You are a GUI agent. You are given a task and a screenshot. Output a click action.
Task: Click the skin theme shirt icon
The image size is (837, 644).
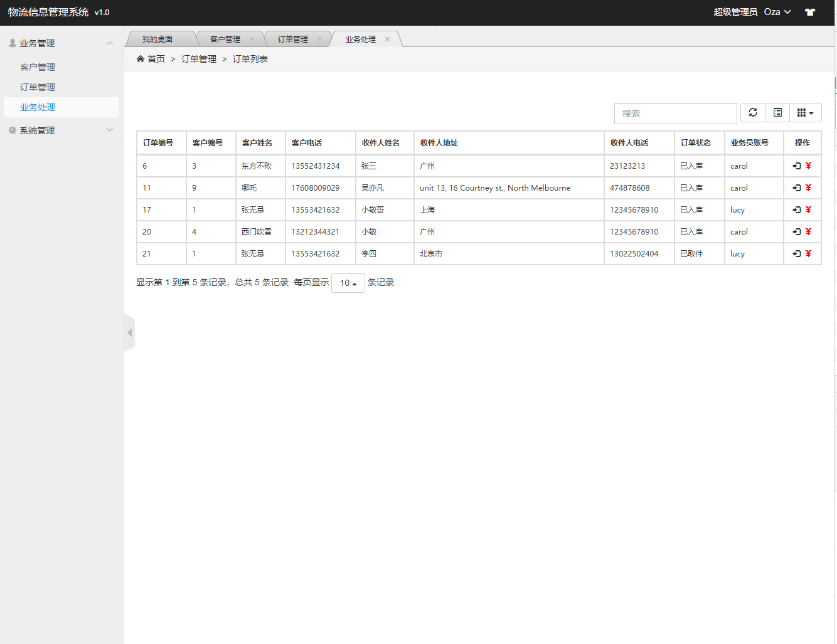coord(810,12)
